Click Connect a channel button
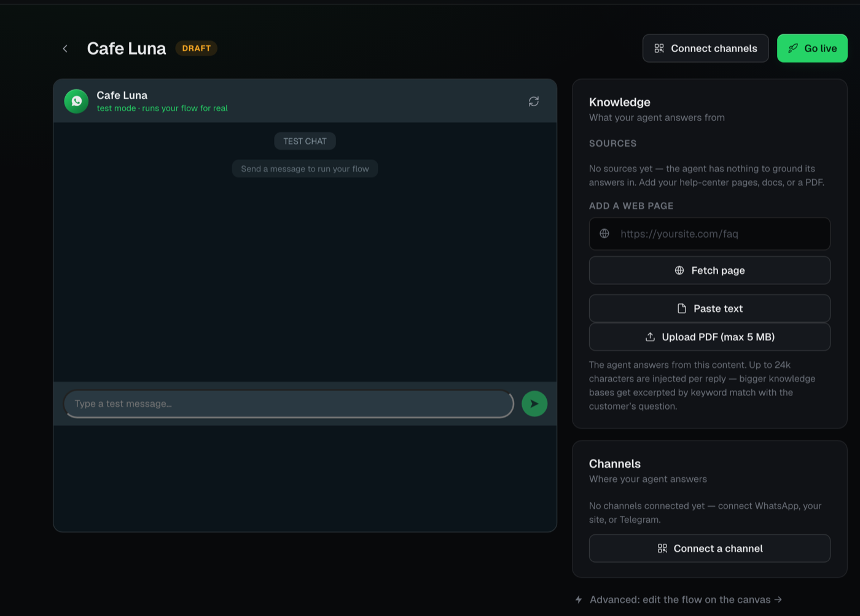 (709, 548)
